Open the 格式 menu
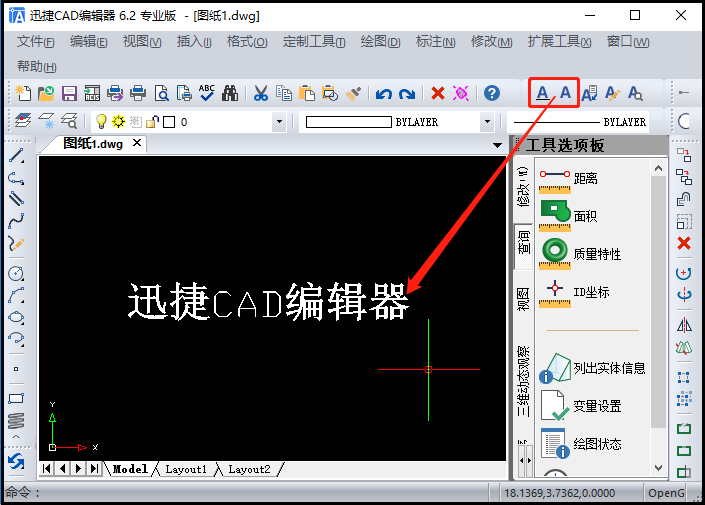The width and height of the screenshot is (705, 505). pos(247,42)
